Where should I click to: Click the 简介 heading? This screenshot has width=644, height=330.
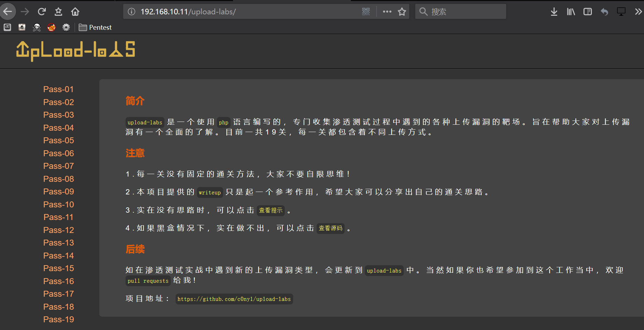pos(135,101)
